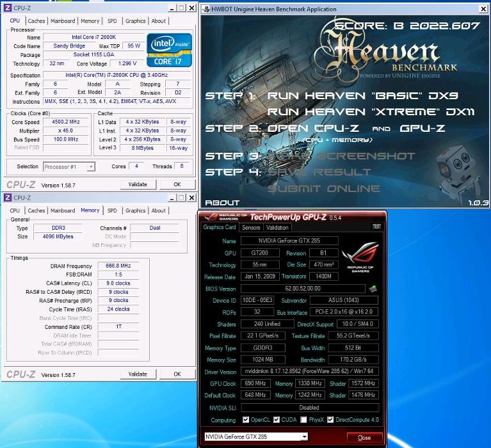Switch to Caches tab in top CPU-Z window
This screenshot has height=448, width=491.
[x=36, y=21]
